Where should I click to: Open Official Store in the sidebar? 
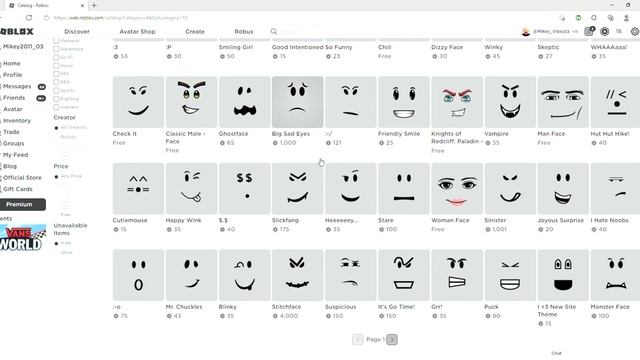[22, 178]
